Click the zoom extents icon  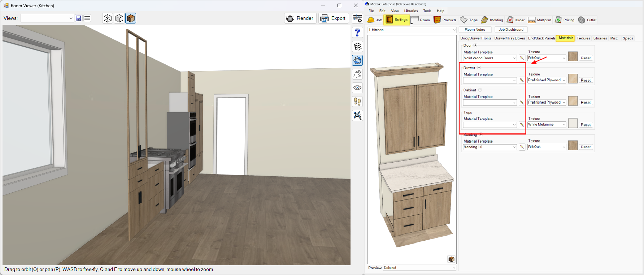[357, 115]
